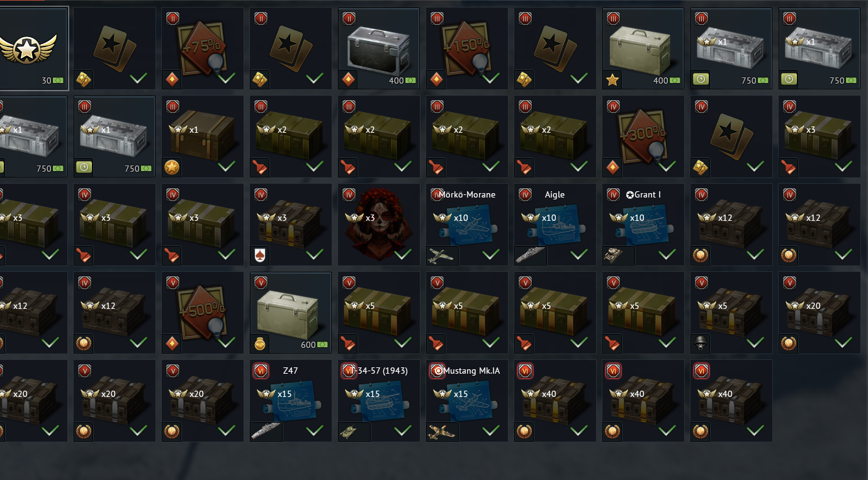This screenshot has height=480, width=868.
Task: Select the Aigle ship blueprint reward
Action: point(555,225)
